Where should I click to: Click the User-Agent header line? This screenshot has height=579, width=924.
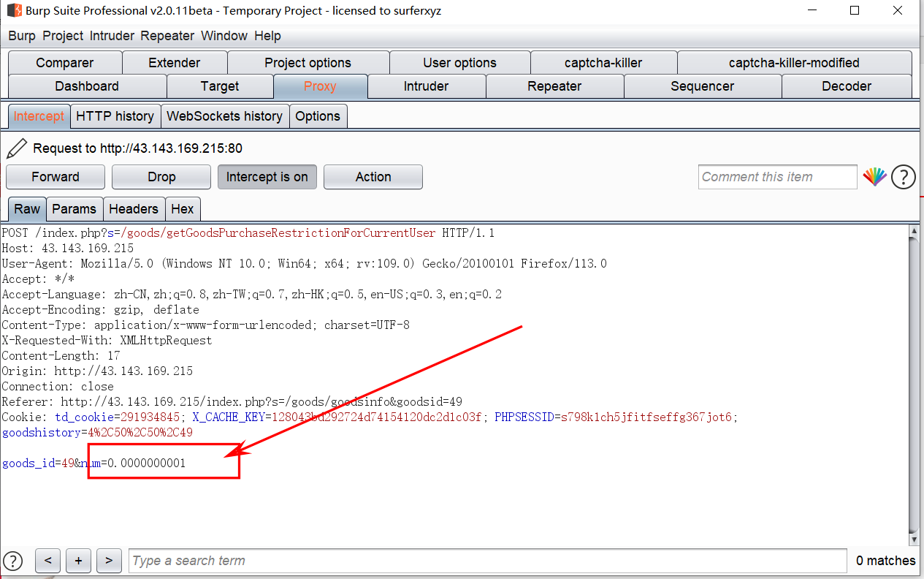point(304,264)
